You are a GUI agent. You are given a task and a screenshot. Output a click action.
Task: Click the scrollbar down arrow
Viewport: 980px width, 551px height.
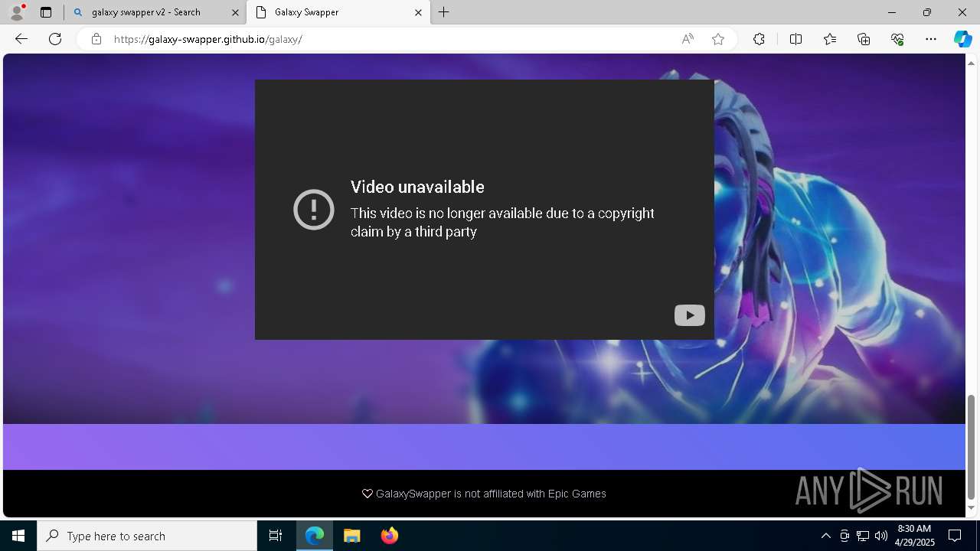click(x=972, y=507)
